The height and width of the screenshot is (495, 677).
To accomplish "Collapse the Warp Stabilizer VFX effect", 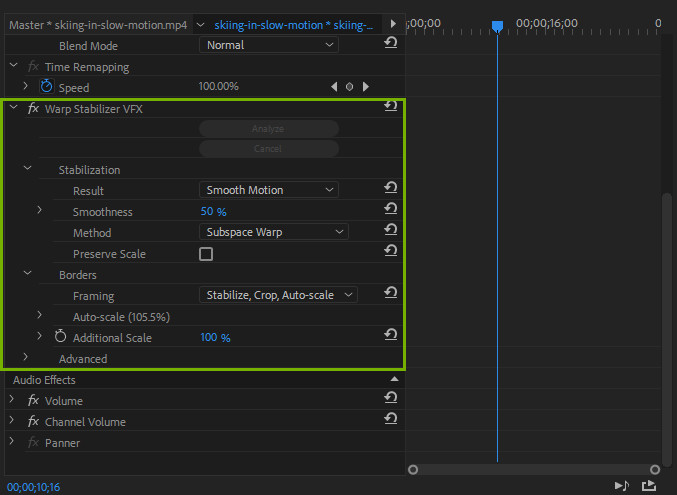I will [x=14, y=107].
